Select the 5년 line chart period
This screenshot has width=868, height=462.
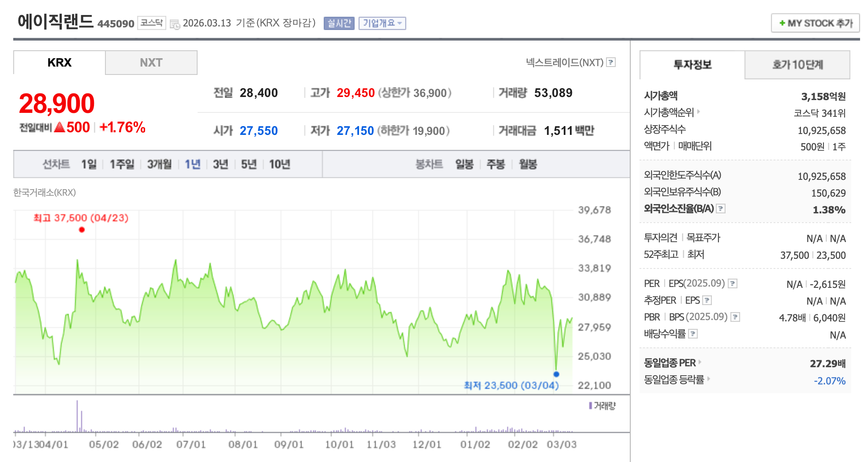click(x=249, y=164)
